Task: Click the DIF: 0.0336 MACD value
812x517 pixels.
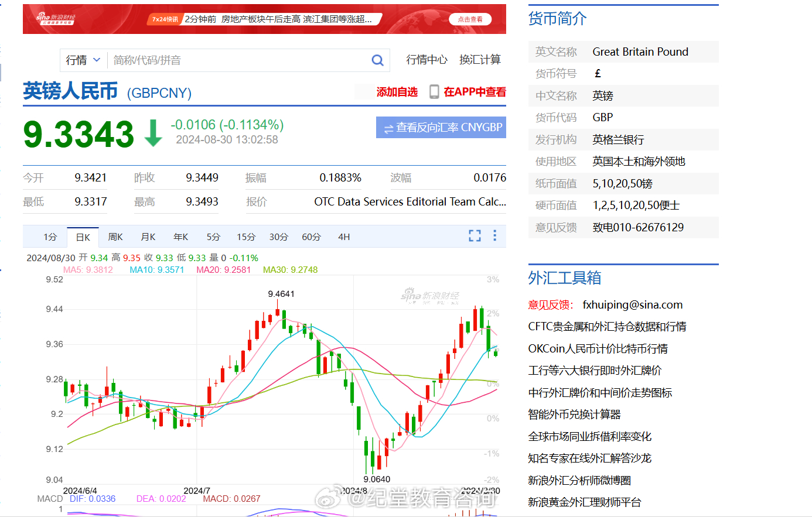Action: coord(93,499)
